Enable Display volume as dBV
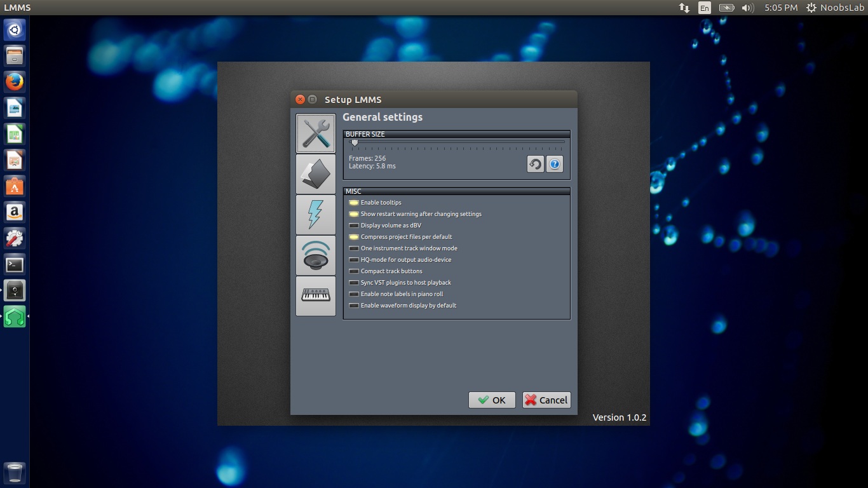 pos(385,226)
